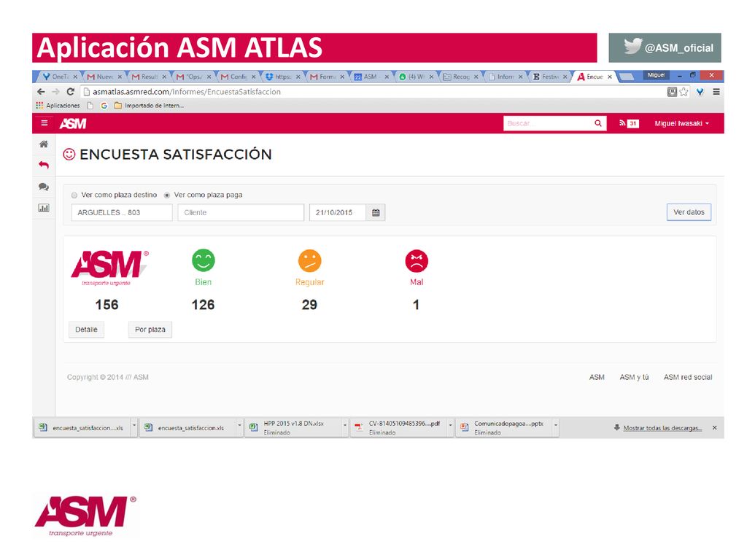
Task: Open the ASM y tú footer link
Action: (634, 377)
